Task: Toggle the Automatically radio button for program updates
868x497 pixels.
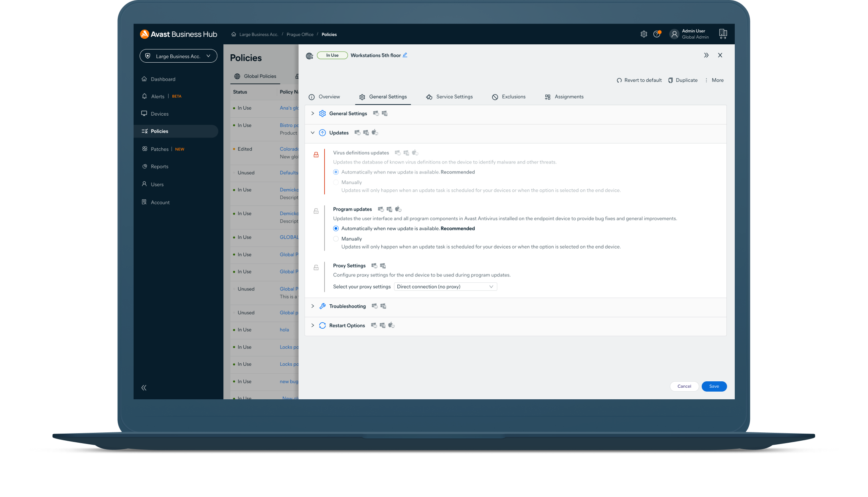Action: (x=335, y=228)
